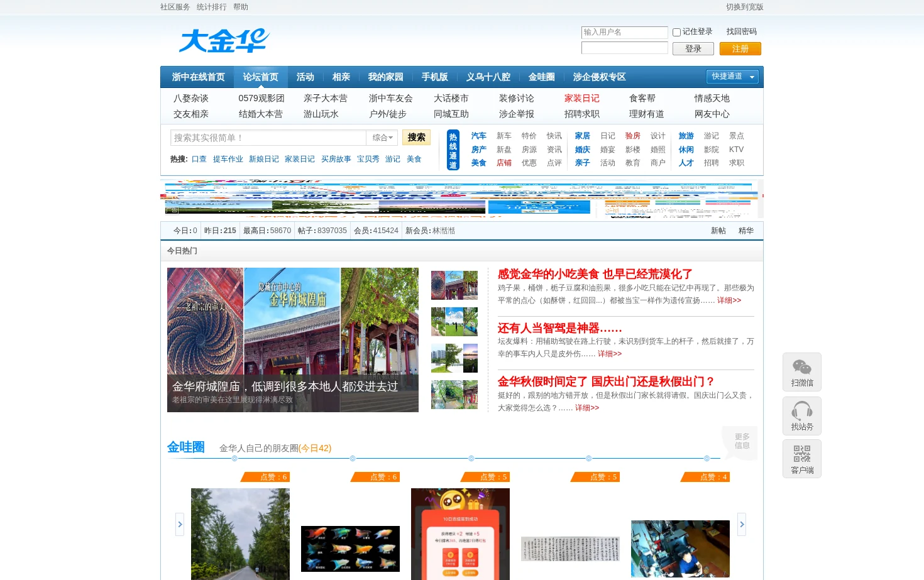Toggle the 记住登录 checkbox
924x580 pixels.
(x=677, y=32)
